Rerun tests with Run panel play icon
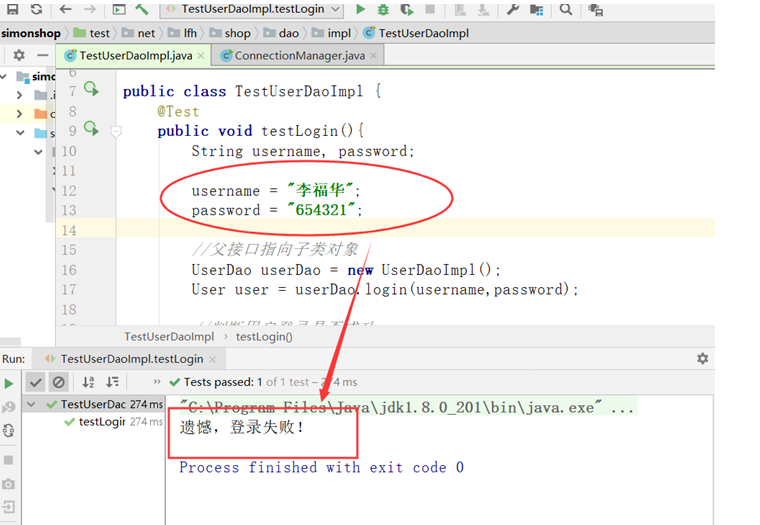Viewport: 760px width, 525px height. pos(9,383)
